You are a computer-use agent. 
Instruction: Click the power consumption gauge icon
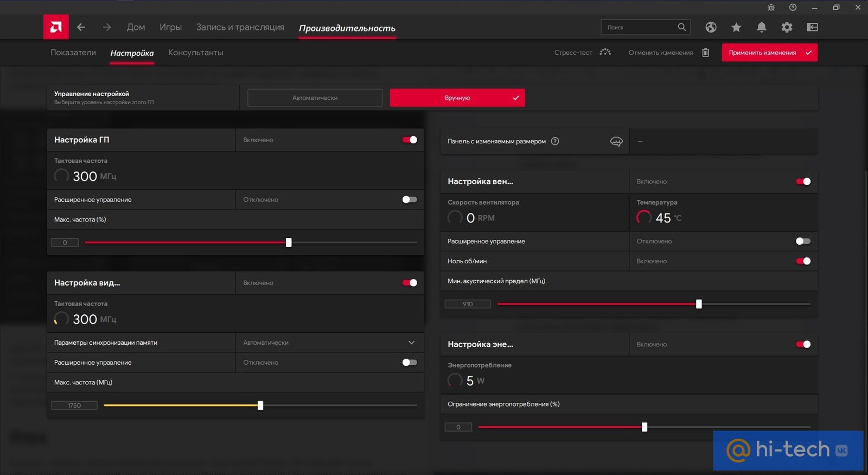click(455, 381)
